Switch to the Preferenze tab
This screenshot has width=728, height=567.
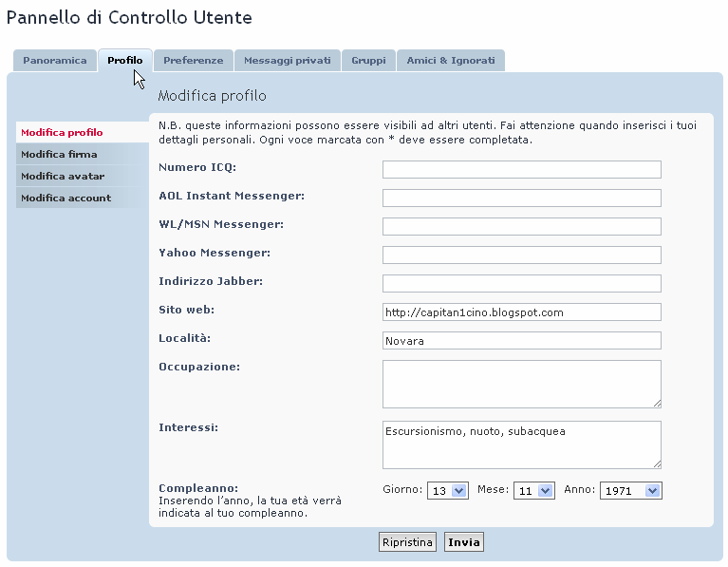[x=193, y=61]
